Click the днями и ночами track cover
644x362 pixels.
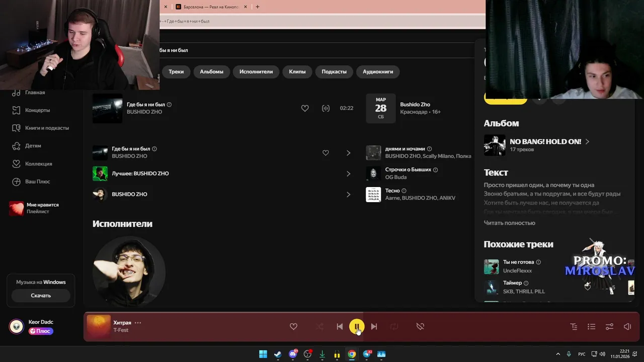(373, 153)
